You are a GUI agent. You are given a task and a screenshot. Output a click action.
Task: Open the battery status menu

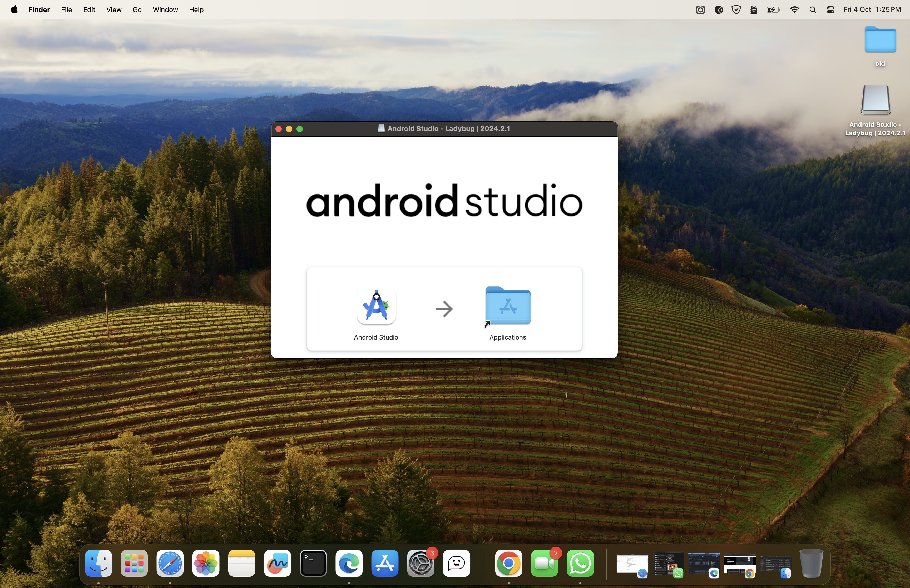[x=773, y=10]
